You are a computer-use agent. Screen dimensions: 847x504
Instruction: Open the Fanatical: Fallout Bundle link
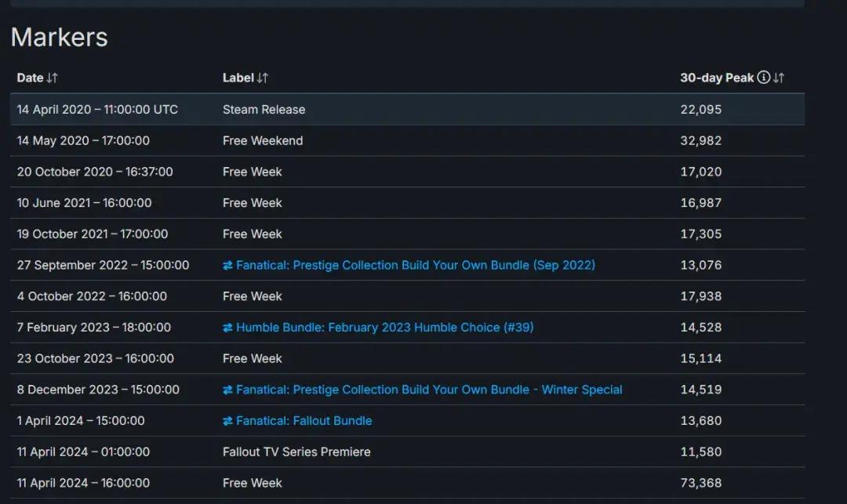click(x=304, y=421)
